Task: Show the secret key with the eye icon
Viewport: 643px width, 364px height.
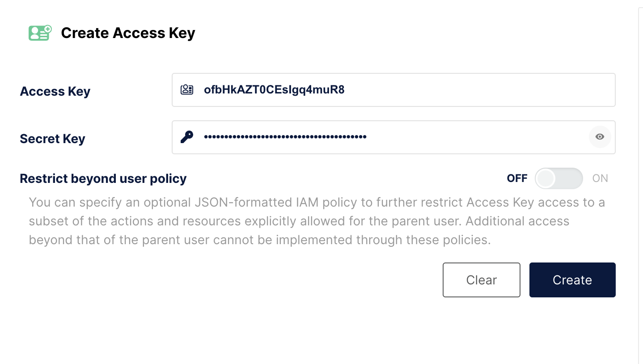Action: 600,137
